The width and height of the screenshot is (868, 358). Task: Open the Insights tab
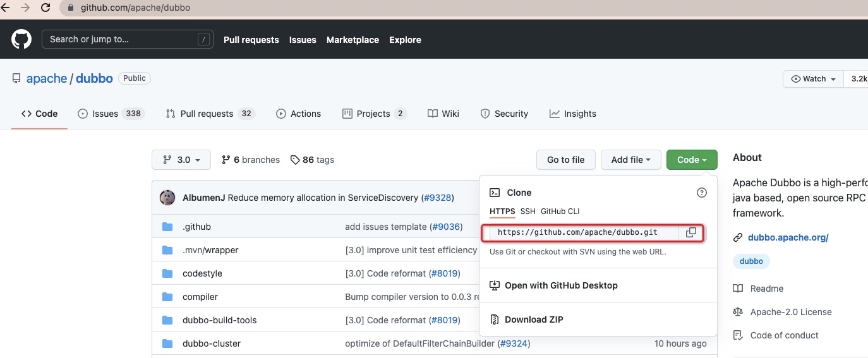tap(572, 114)
